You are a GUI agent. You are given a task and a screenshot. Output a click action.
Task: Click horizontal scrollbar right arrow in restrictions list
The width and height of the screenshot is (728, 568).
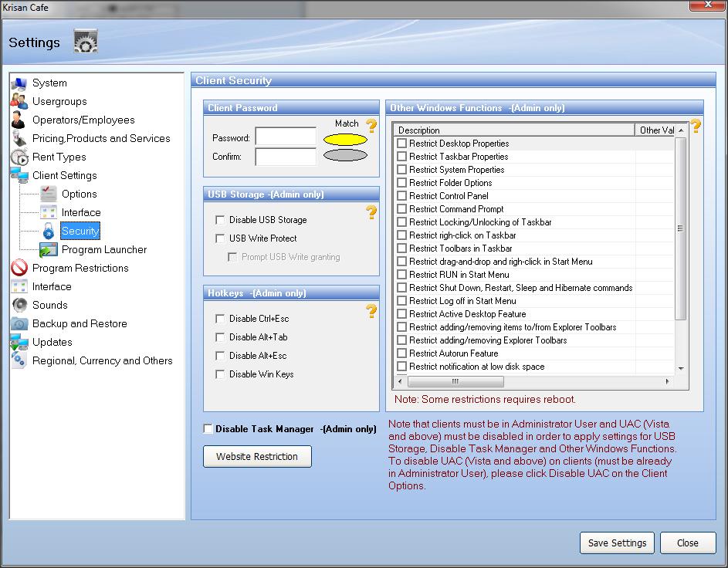click(668, 381)
